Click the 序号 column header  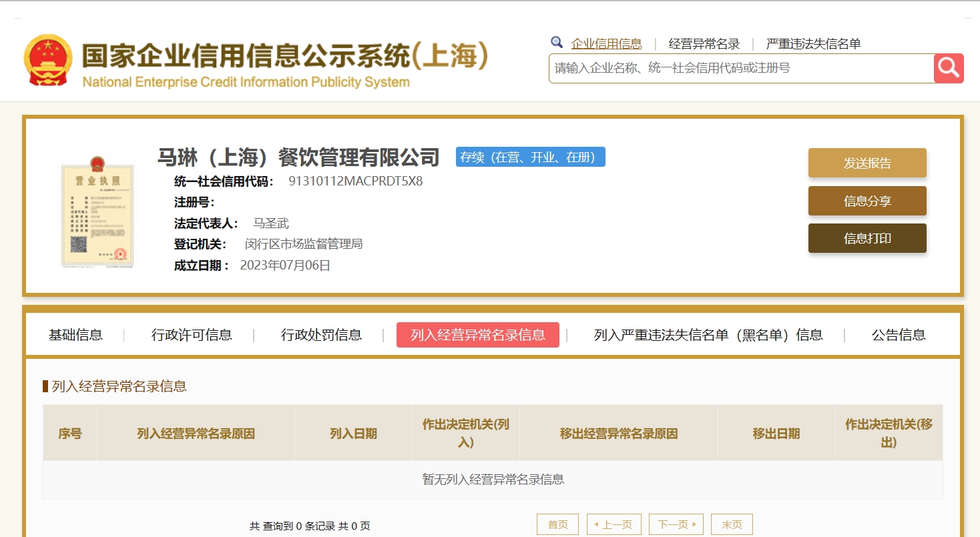coord(70,434)
